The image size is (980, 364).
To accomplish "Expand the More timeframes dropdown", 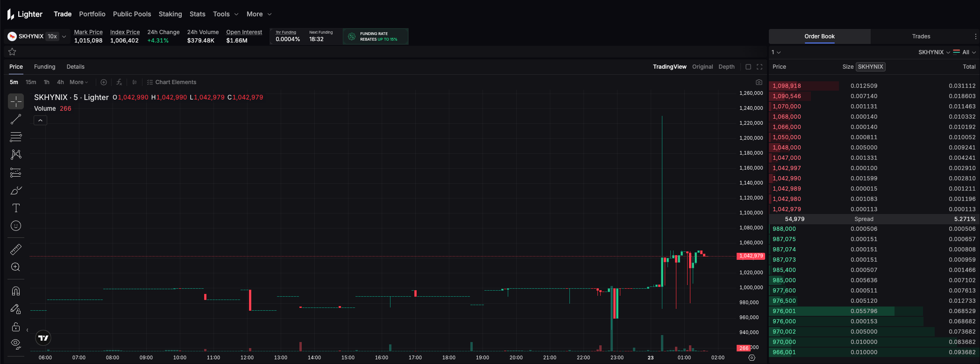I will tap(78, 82).
